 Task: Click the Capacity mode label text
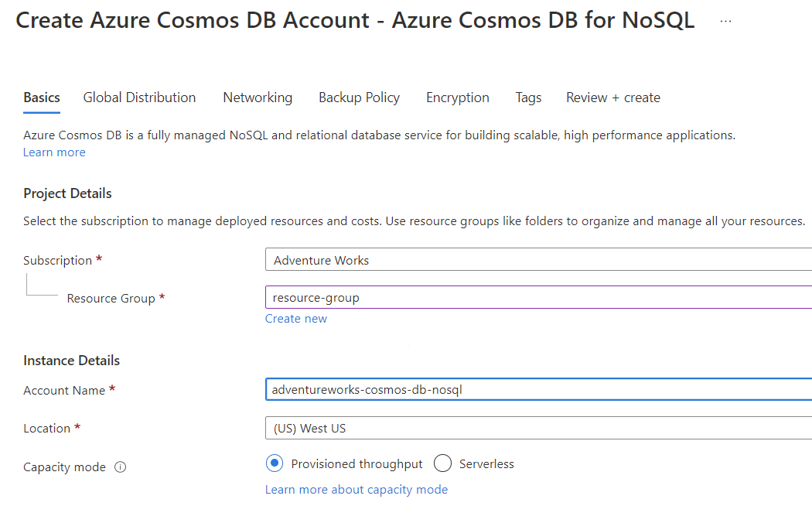pos(64,467)
